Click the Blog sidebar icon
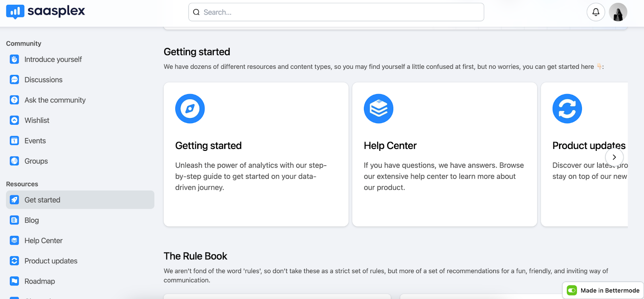Image resolution: width=644 pixels, height=299 pixels. point(14,220)
